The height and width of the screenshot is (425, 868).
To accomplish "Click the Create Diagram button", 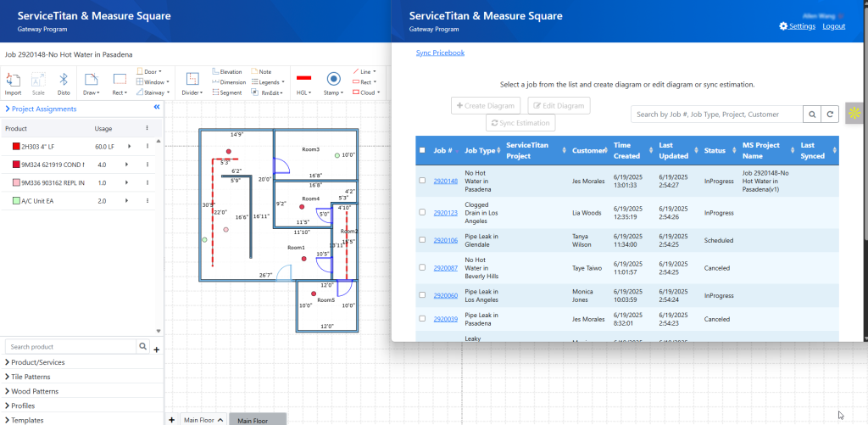I will tap(486, 105).
